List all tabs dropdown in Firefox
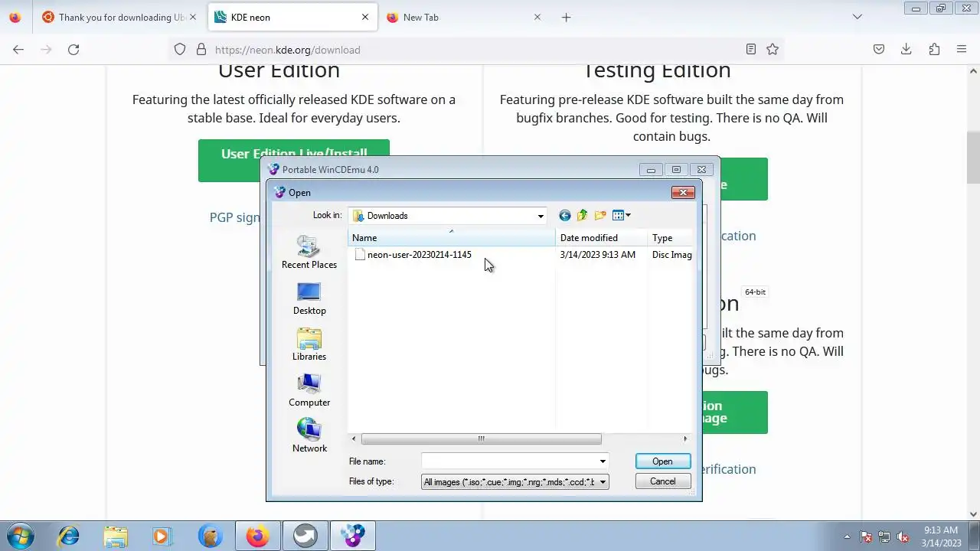Viewport: 980px width, 551px height. pyautogui.click(x=857, y=17)
